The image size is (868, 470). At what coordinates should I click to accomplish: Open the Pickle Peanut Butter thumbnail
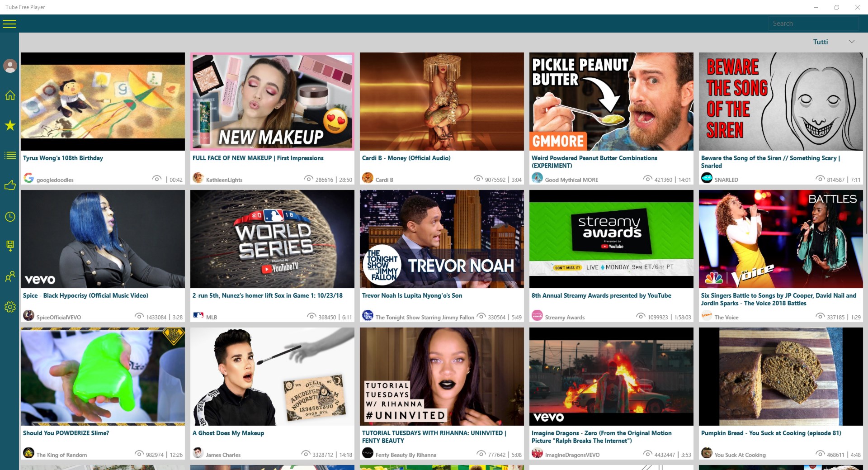tap(611, 101)
